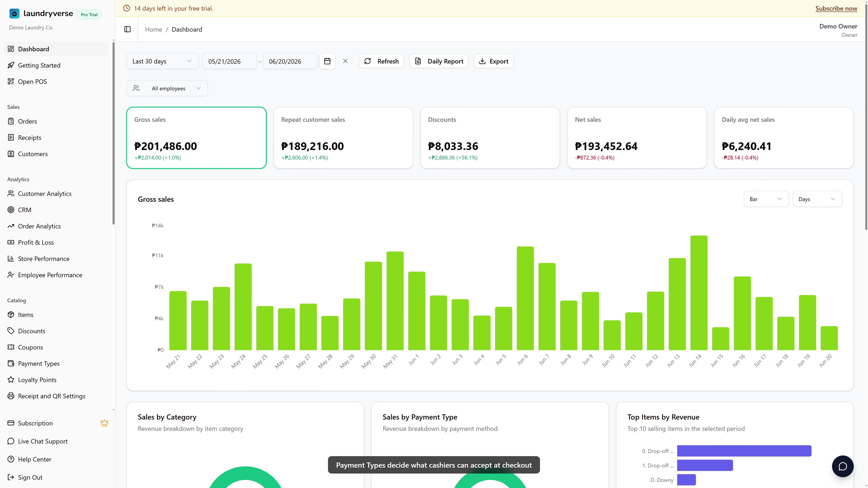Viewport: 868px width, 488px height.
Task: Click the Refresh button
Action: click(381, 61)
